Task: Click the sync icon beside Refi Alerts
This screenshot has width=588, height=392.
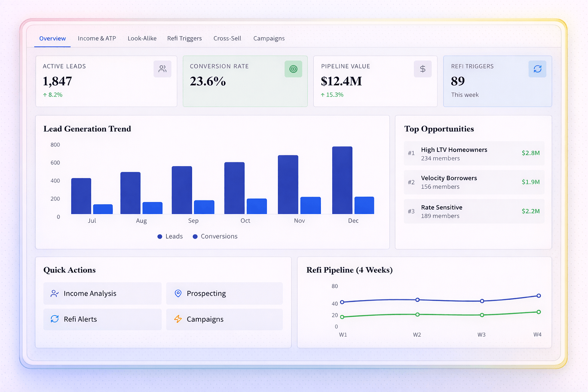Action: pos(55,319)
